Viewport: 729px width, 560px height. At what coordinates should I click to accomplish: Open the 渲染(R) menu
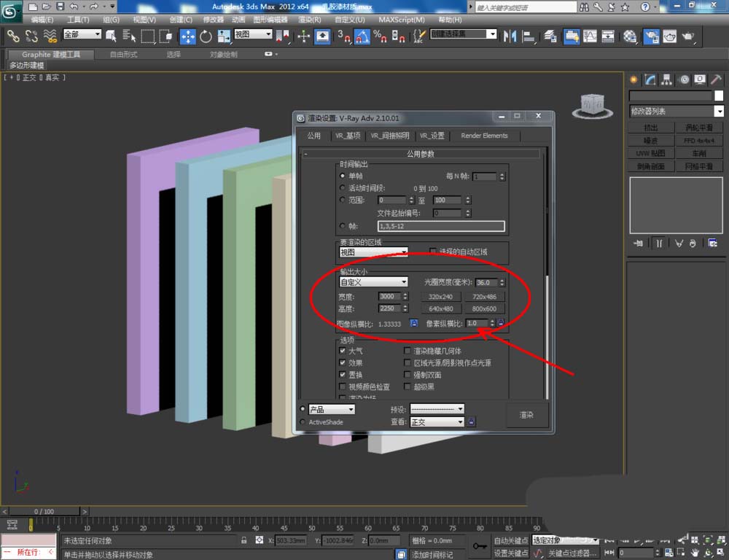coord(310,20)
